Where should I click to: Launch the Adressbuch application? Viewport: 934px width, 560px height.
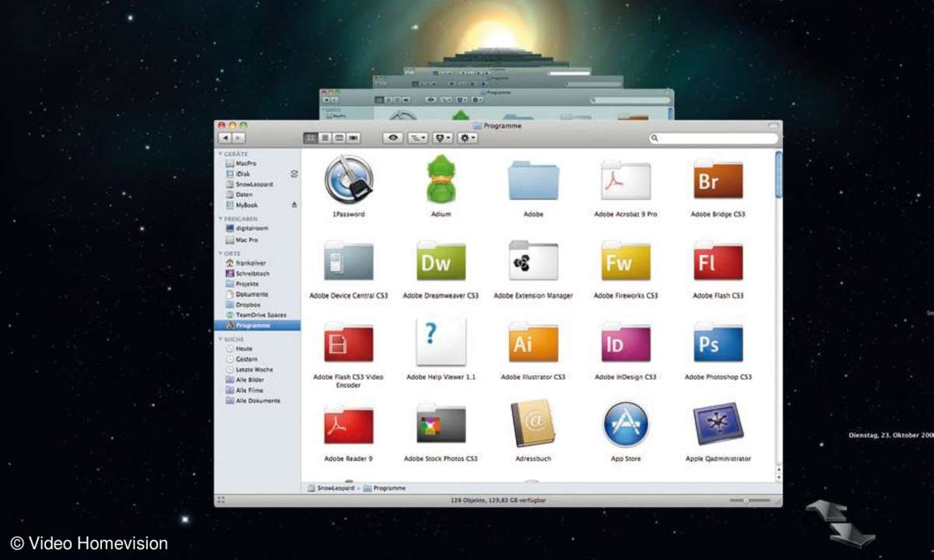(533, 424)
